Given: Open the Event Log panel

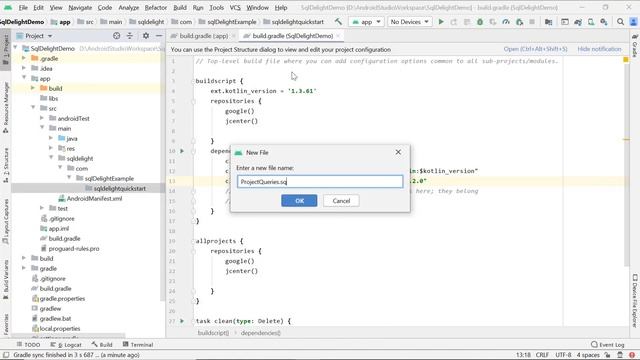Looking at the screenshot, I should pyautogui.click(x=607, y=344).
